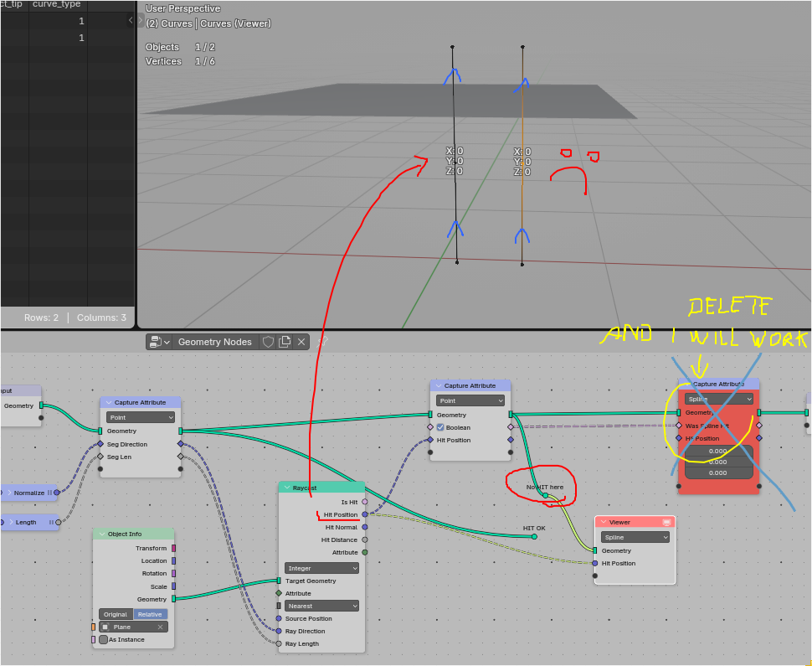Viewport: 812px width, 666px height.
Task: Click the Raycast Source Position input socket
Action: (x=279, y=618)
